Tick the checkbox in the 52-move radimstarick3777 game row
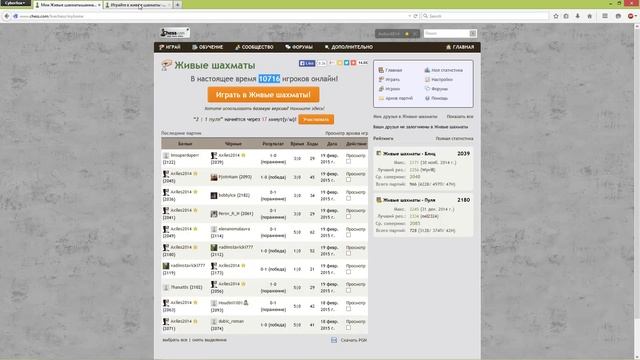Viewport: 640px width, 360px height. click(348, 253)
